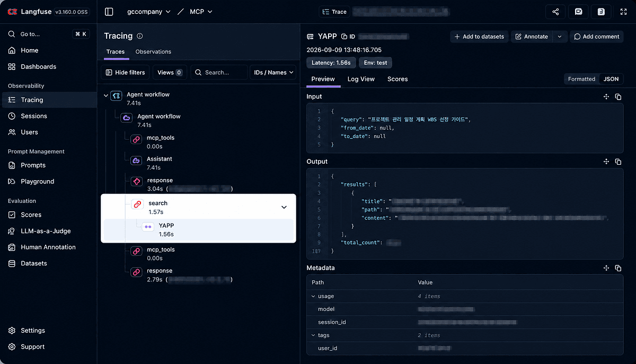
Task: Open the MCP project dropdown
Action: point(201,12)
